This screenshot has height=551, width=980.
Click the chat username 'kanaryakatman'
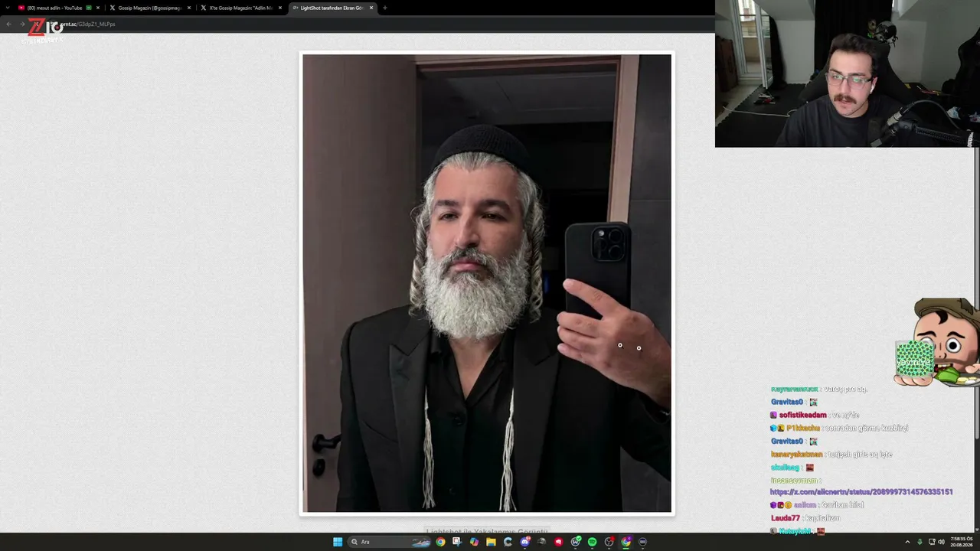point(796,455)
